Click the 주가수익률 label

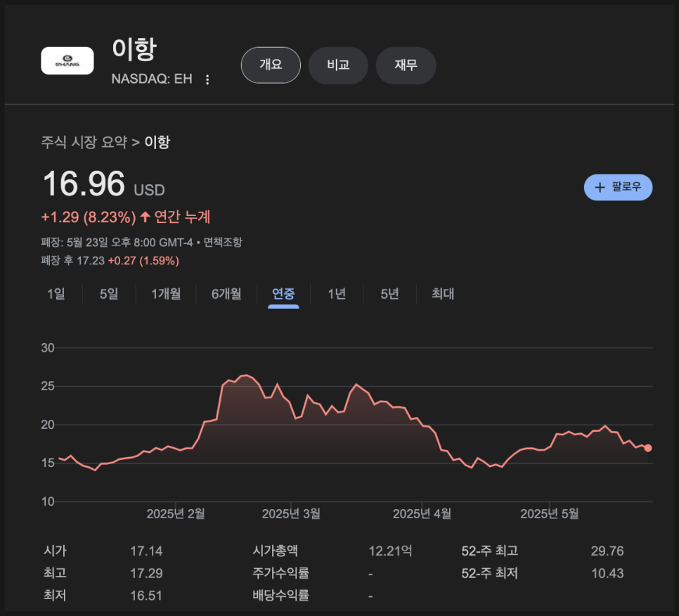click(x=281, y=573)
